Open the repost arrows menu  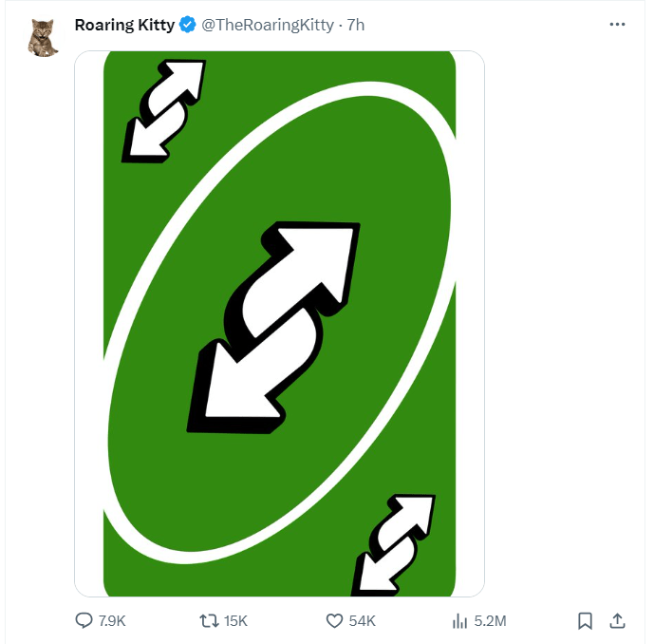(209, 620)
